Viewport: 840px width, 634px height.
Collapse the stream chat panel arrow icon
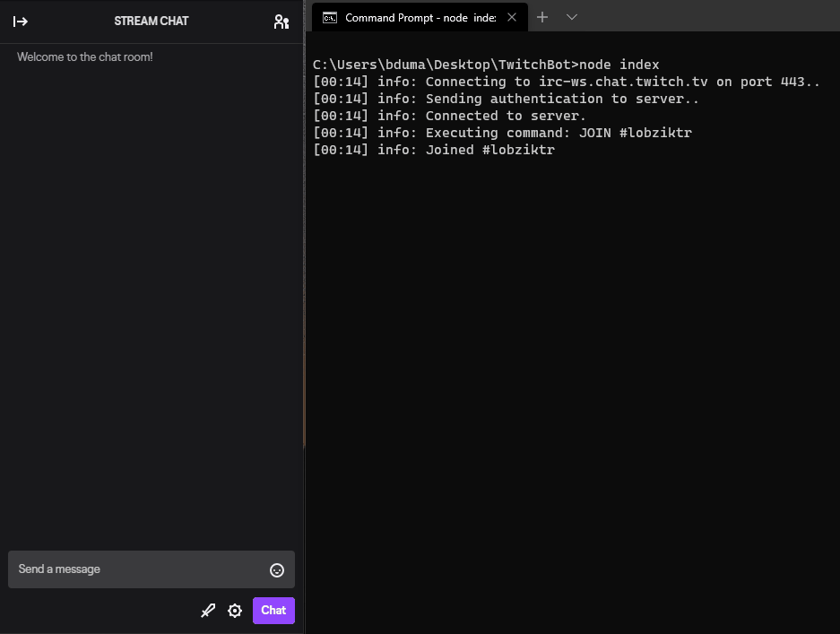pyautogui.click(x=21, y=22)
